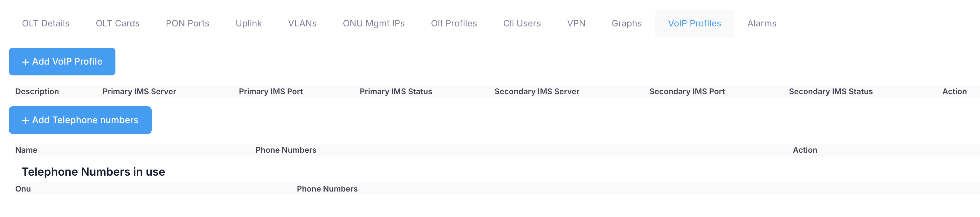Image resolution: width=980 pixels, height=217 pixels.
Task: Go to the VPN tab
Action: click(576, 24)
